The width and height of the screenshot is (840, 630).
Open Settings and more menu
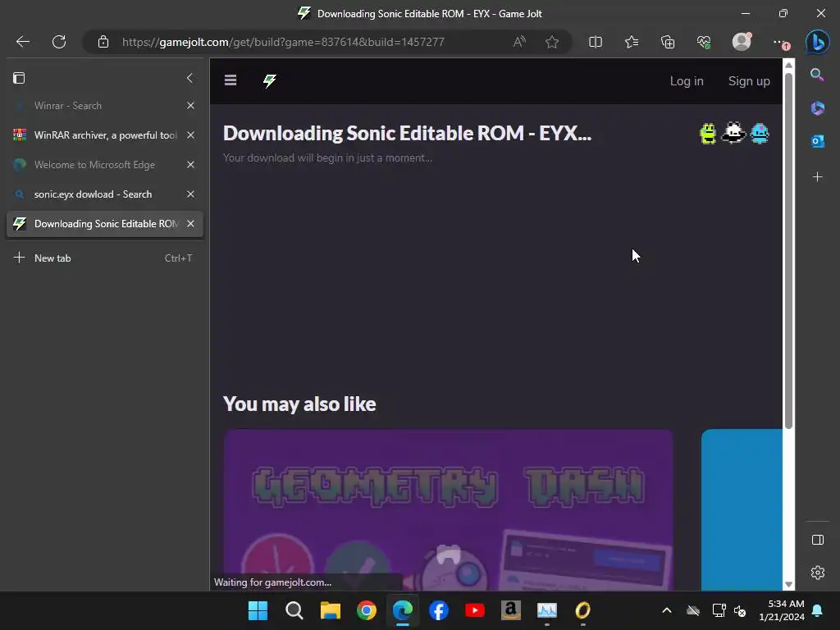[x=780, y=42]
